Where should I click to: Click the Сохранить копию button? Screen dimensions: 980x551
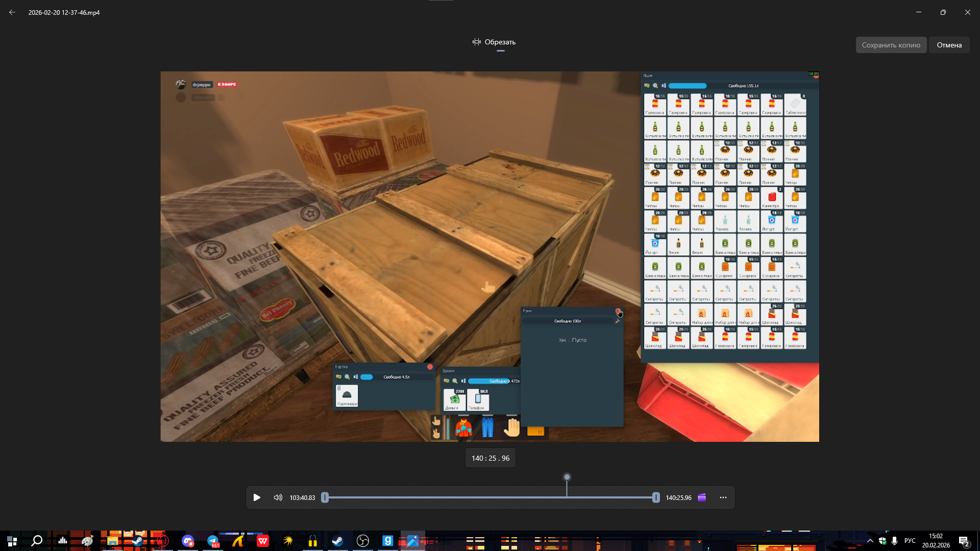(891, 45)
